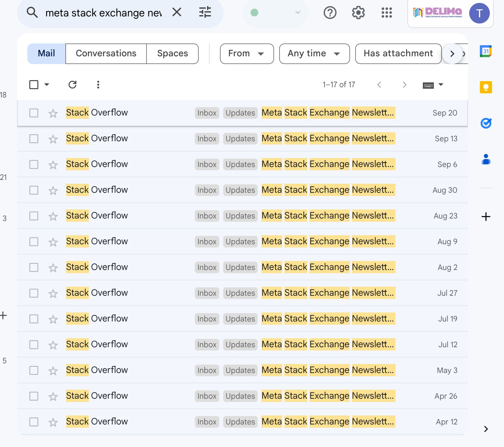Star the Jul 12 email

pos(53,345)
